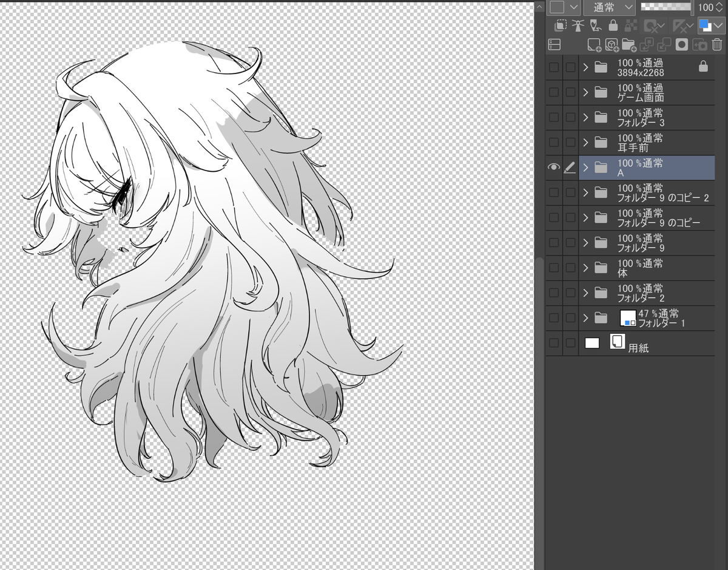Click the Lock Transparent Pixels icon
The image size is (728, 570).
[631, 25]
